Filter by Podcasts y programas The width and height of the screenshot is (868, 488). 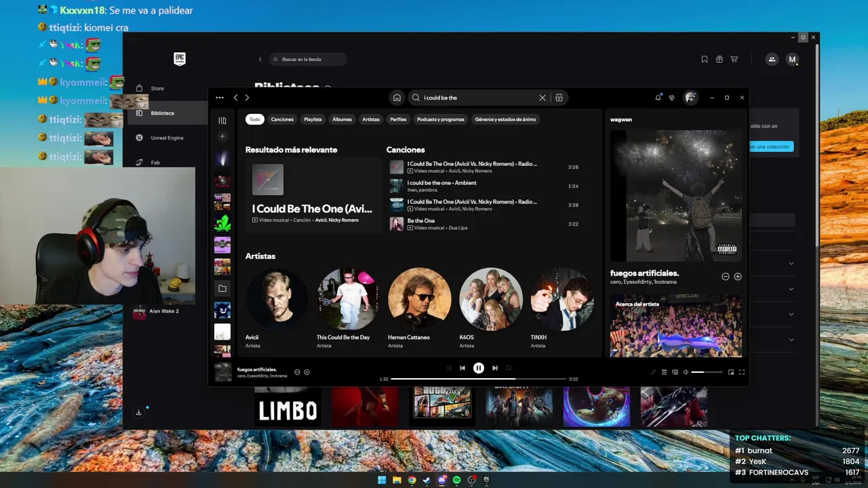(x=441, y=119)
